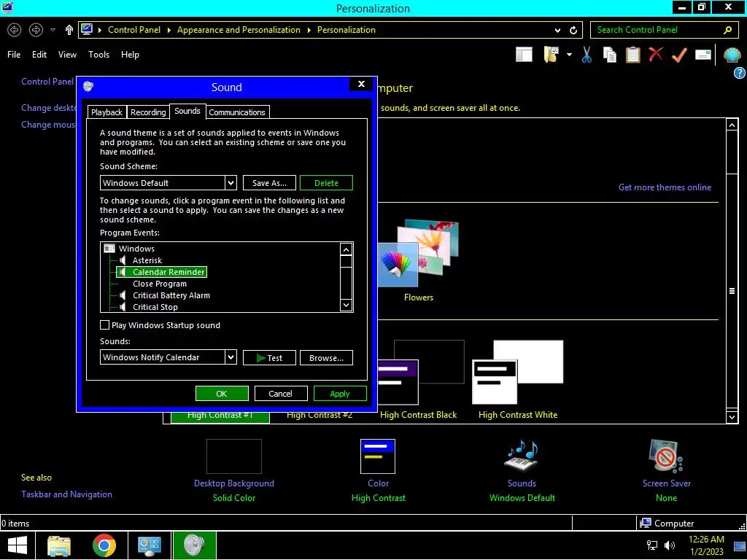The height and width of the screenshot is (560, 747).
Task: Expand breadcrumb arrow after Control Panel
Action: click(x=169, y=30)
